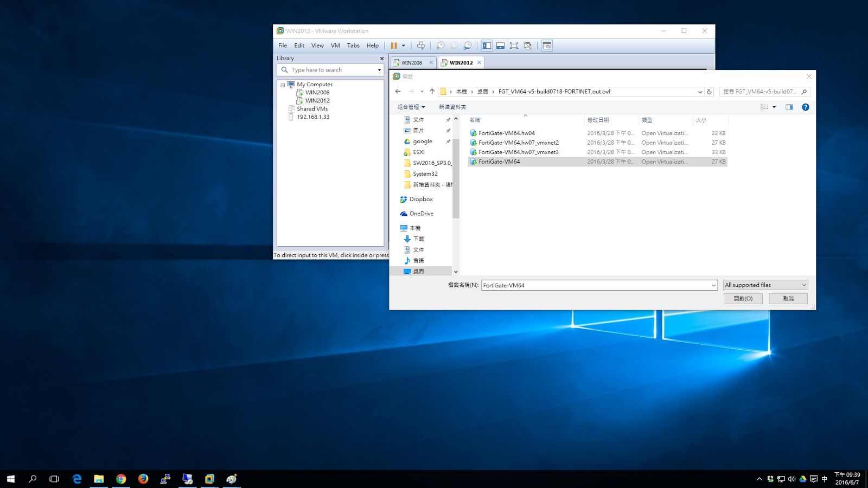
Task: Select System32 in the navigation pane
Action: coord(425,174)
